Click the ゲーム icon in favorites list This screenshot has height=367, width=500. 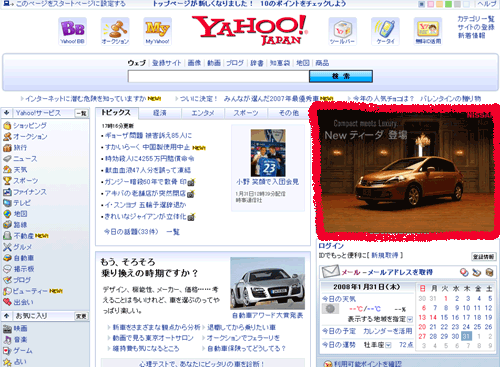point(7,351)
